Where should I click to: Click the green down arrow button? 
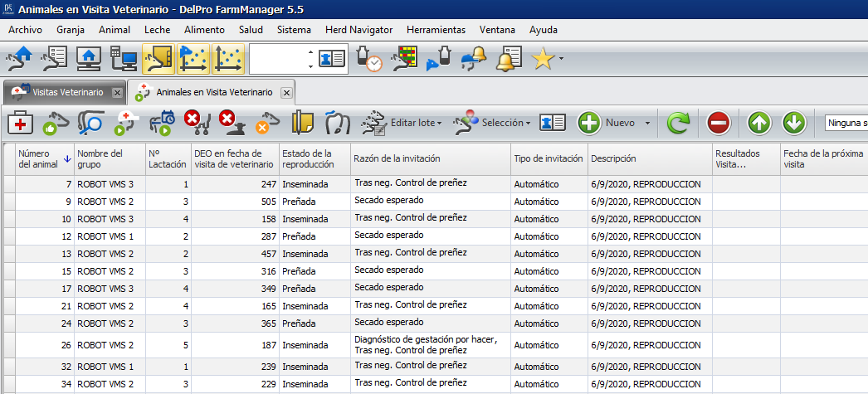click(x=794, y=123)
